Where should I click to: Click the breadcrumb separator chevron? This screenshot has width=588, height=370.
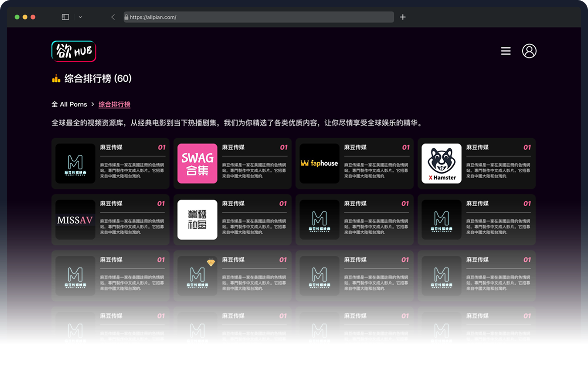point(93,105)
